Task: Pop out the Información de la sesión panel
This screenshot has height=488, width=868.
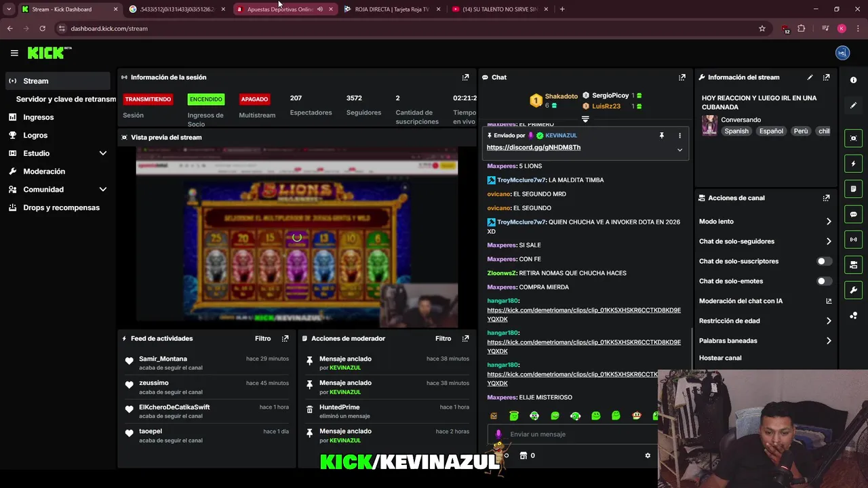Action: (465, 77)
